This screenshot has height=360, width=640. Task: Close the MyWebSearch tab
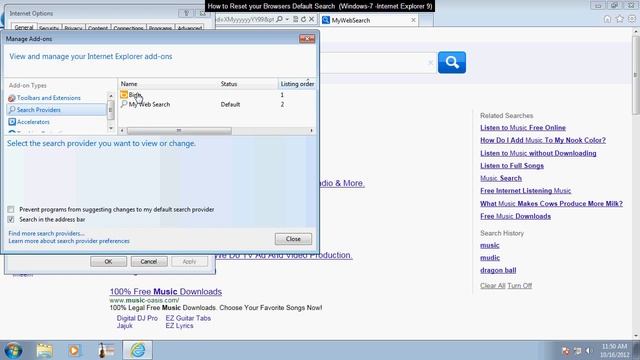coord(413,20)
